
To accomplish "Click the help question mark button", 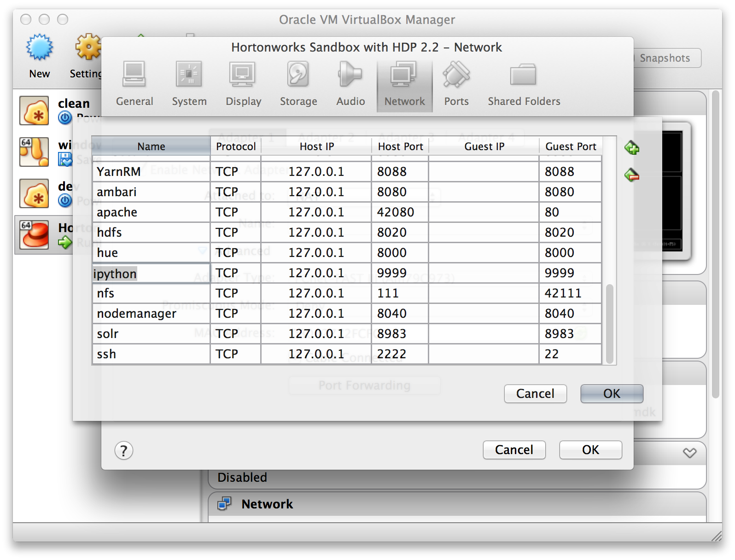I will click(x=124, y=450).
